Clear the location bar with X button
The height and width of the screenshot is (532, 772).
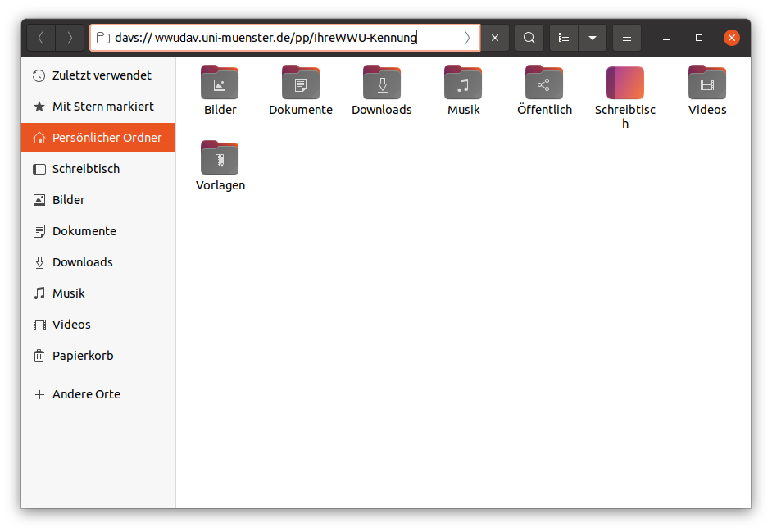495,38
